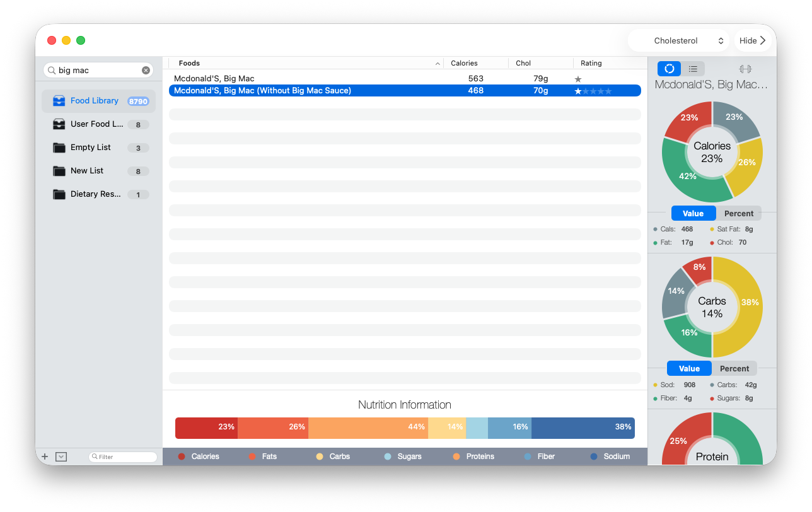Click into the sidebar Filter field
Screen dimensions: 812x512
[123, 457]
